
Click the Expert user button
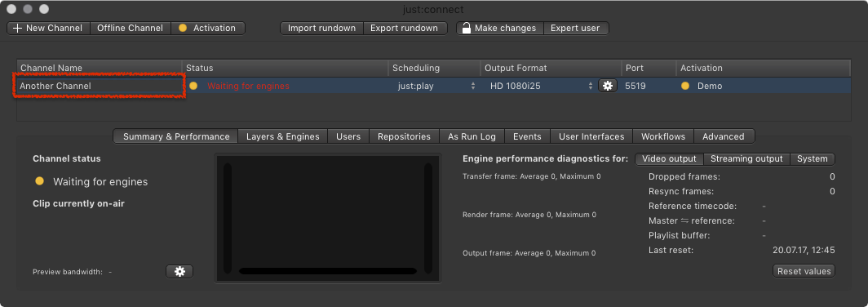tap(575, 28)
